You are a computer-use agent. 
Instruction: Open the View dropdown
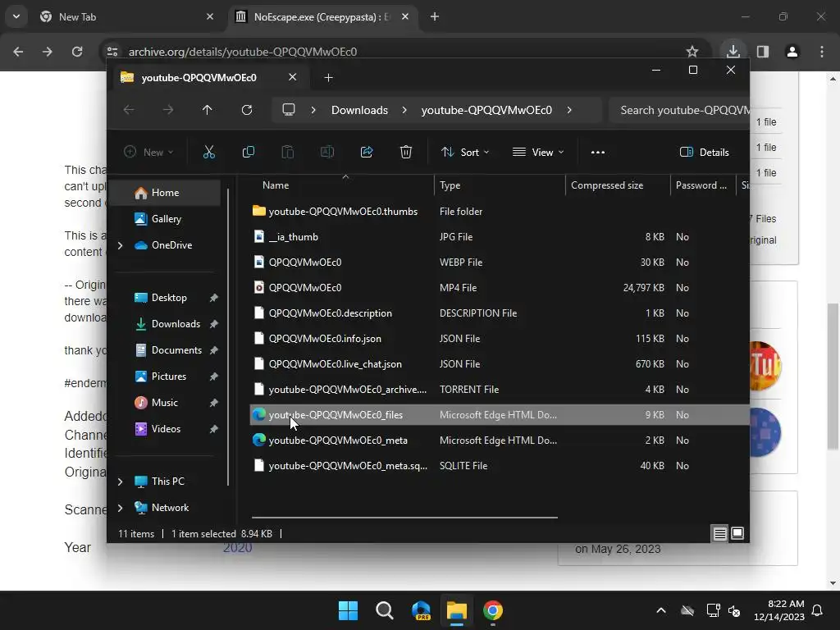coord(538,152)
